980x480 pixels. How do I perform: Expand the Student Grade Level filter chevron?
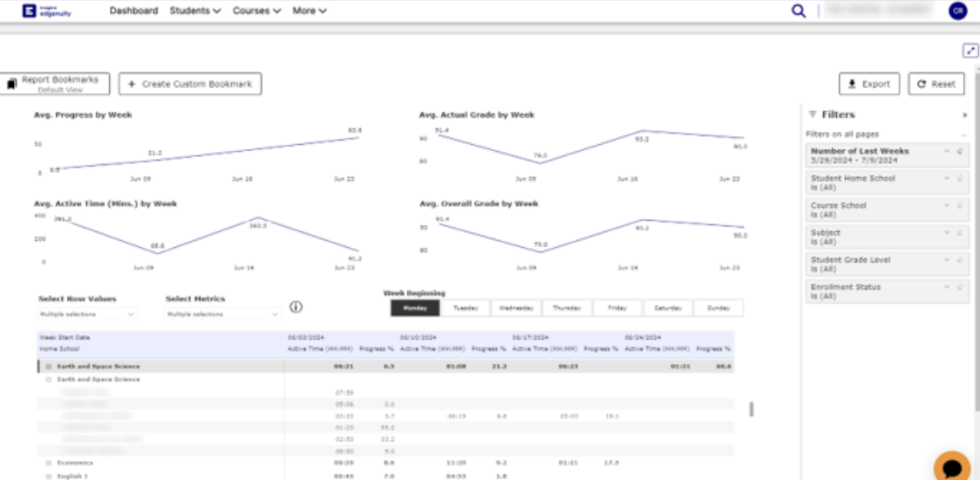coord(947,260)
